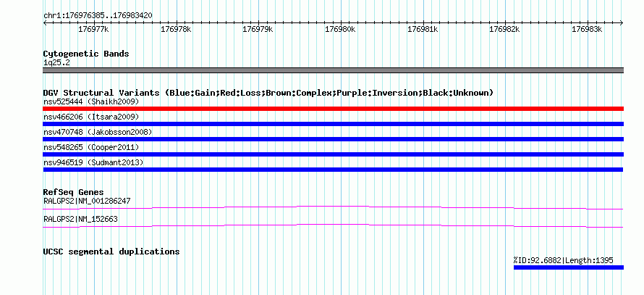Click the nsv548265 (Cooper2011) label
The image size is (644, 295).
91,147
